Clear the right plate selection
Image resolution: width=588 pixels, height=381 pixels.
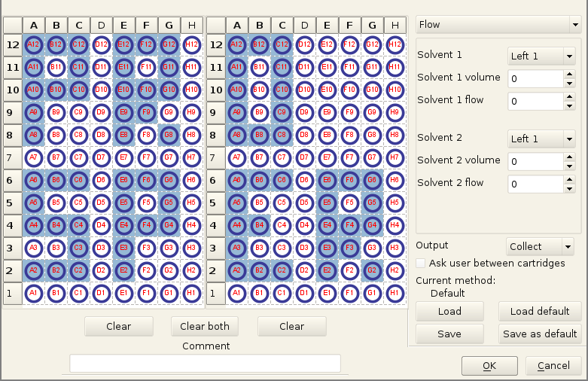coord(292,326)
